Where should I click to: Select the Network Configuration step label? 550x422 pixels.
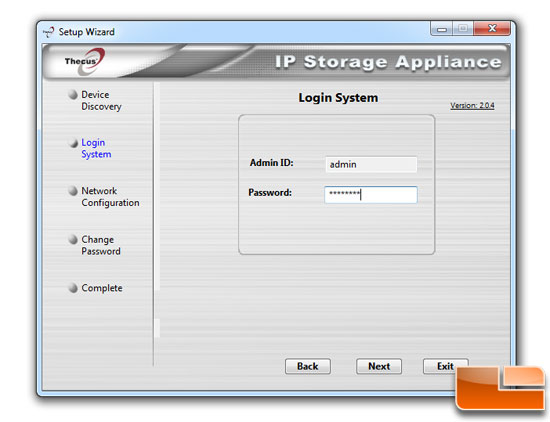tap(110, 197)
